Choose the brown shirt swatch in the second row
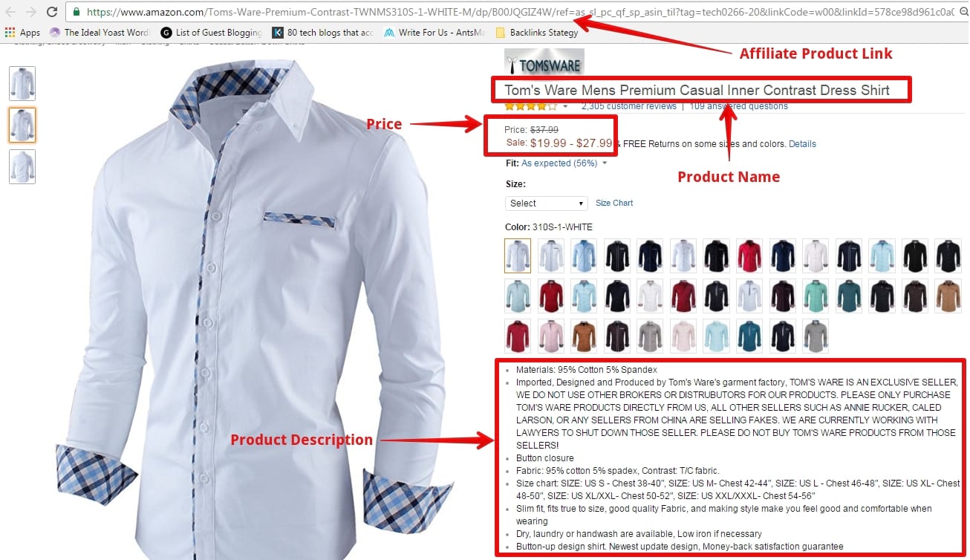 pos(948,296)
